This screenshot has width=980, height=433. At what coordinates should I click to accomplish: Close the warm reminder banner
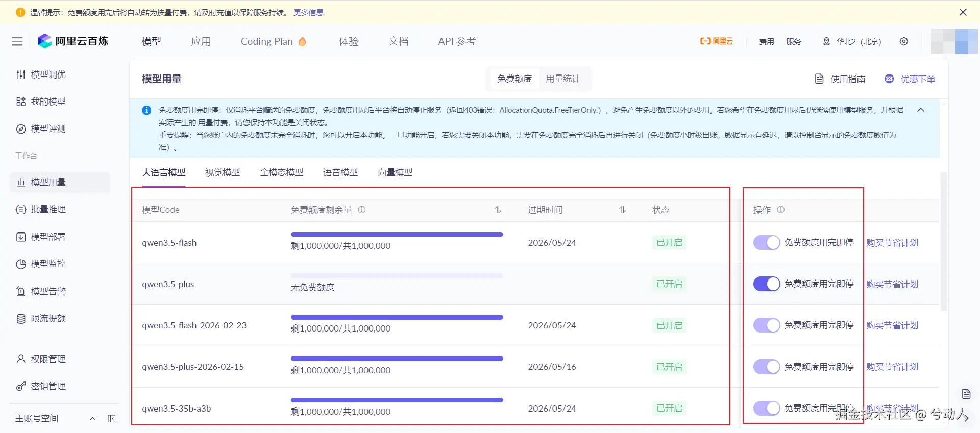point(963,12)
